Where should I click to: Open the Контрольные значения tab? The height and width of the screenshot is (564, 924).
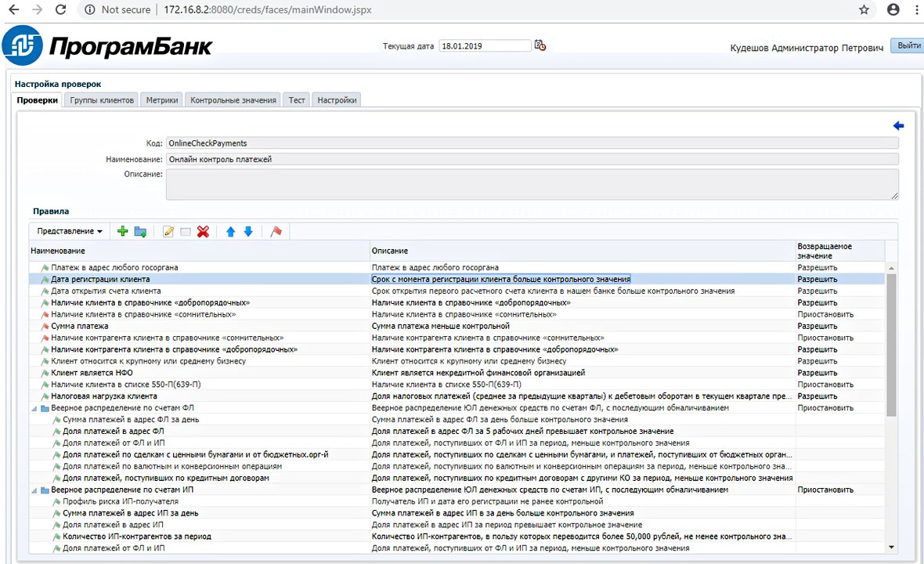click(233, 100)
